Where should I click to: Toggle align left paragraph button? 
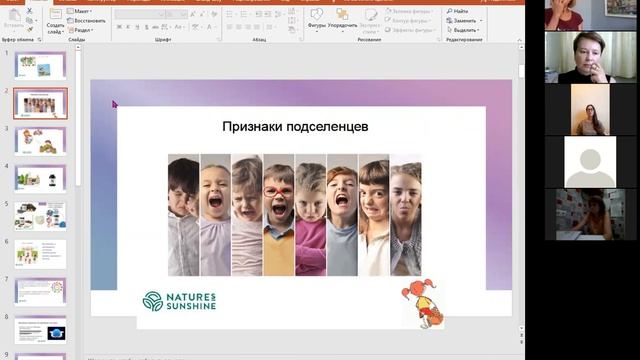click(x=230, y=27)
